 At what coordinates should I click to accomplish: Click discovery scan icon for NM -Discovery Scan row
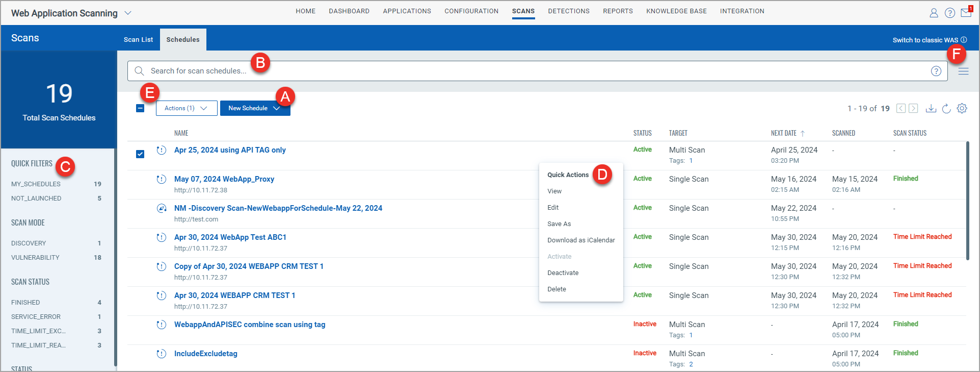tap(162, 208)
